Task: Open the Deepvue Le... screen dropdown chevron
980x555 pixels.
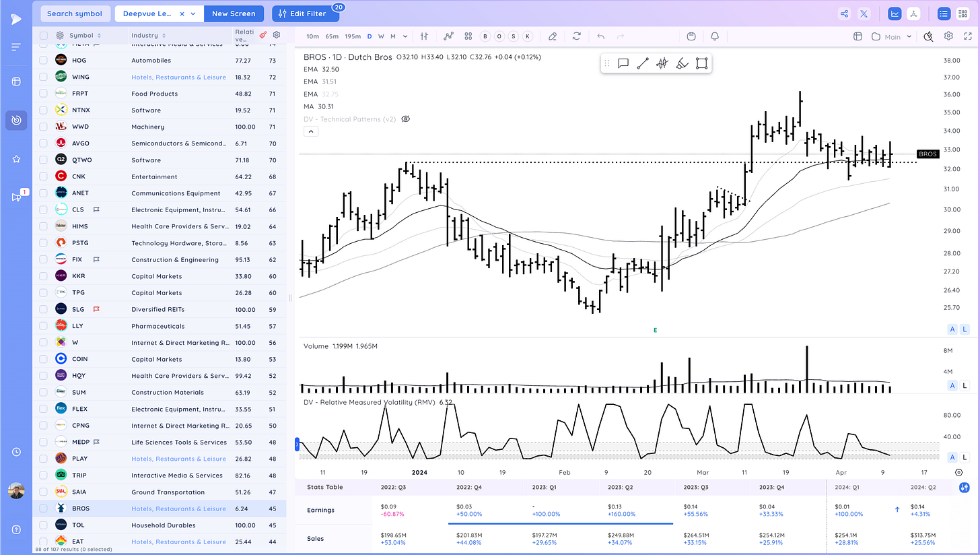Action: 194,13
